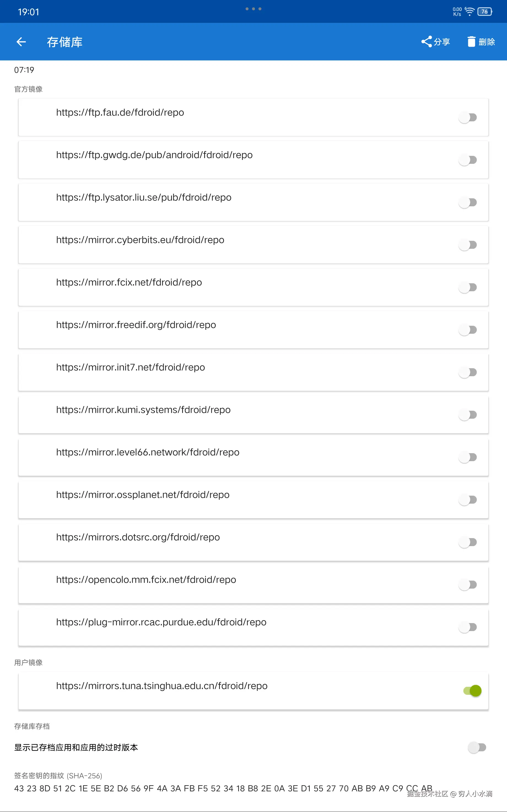Tap the battery indicator icon

tap(484, 12)
